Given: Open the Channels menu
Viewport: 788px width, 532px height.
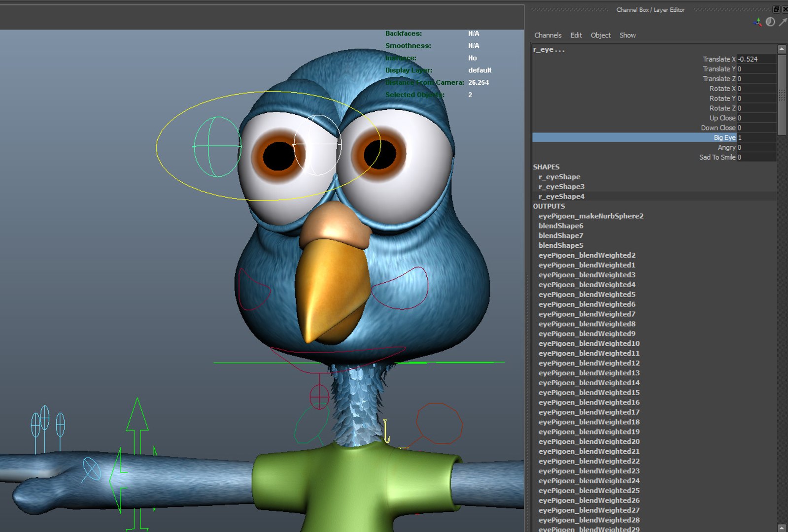Looking at the screenshot, I should pos(548,35).
